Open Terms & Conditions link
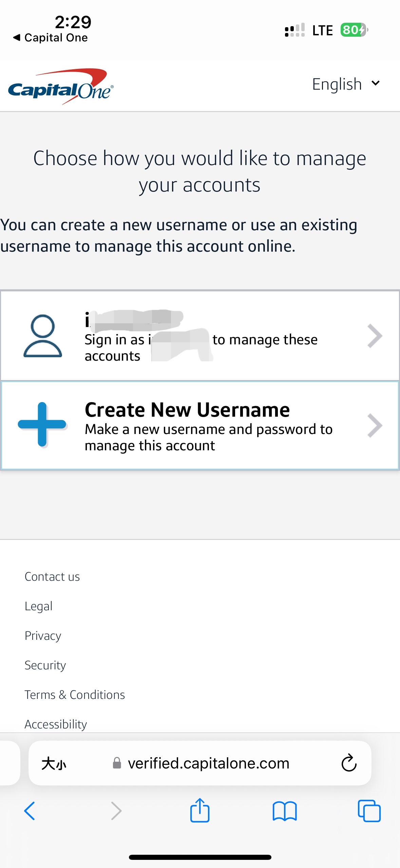 click(75, 695)
